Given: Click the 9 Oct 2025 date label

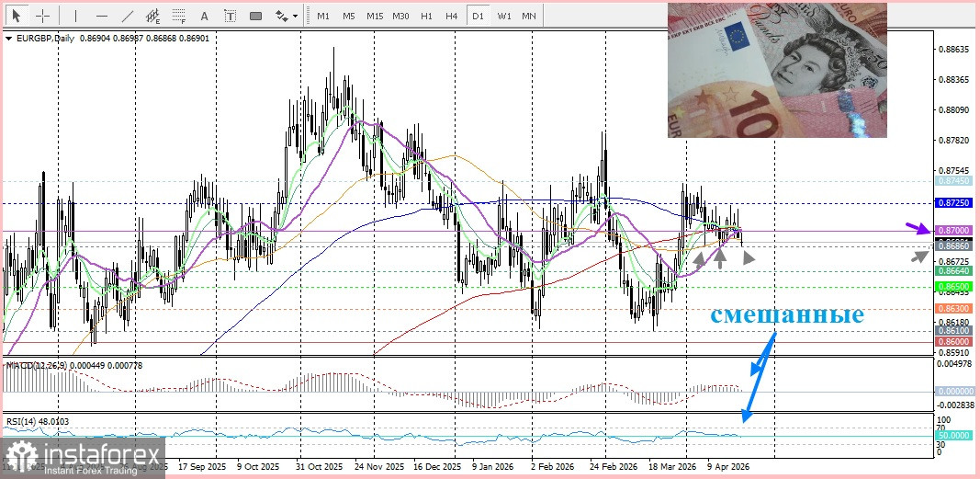Looking at the screenshot, I should (x=257, y=467).
